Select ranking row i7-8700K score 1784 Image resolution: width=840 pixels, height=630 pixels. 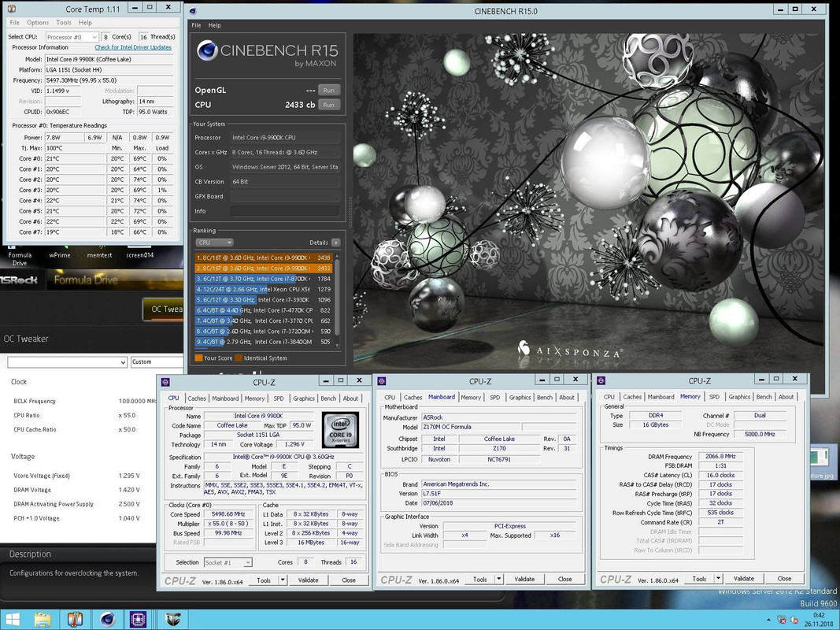pos(264,279)
